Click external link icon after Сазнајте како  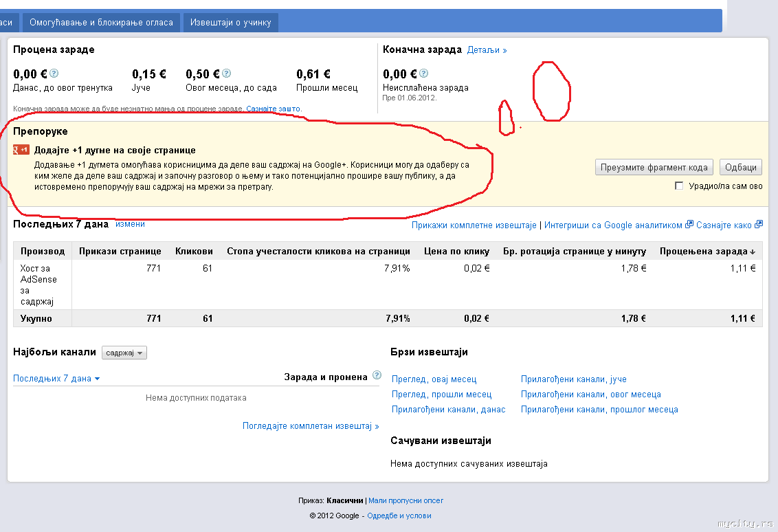click(x=758, y=224)
